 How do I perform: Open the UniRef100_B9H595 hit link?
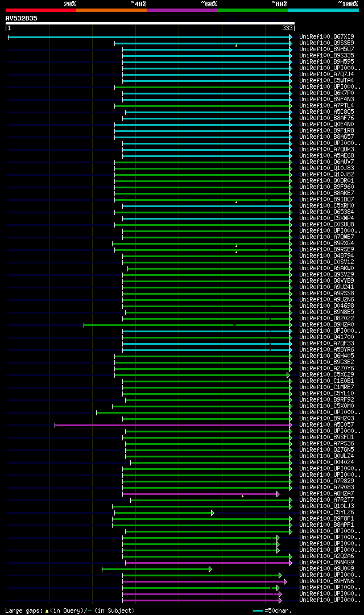tap(326, 62)
